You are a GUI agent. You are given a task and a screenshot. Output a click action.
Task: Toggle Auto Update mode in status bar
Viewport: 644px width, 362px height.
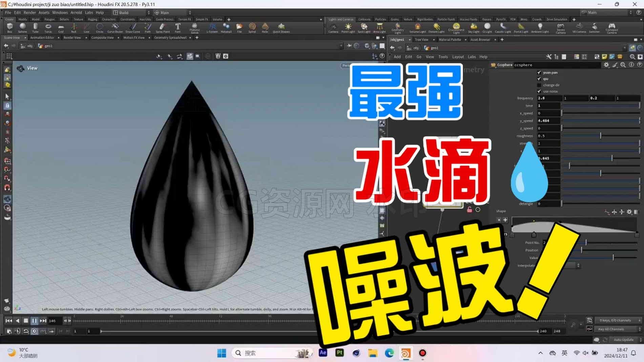(625, 339)
